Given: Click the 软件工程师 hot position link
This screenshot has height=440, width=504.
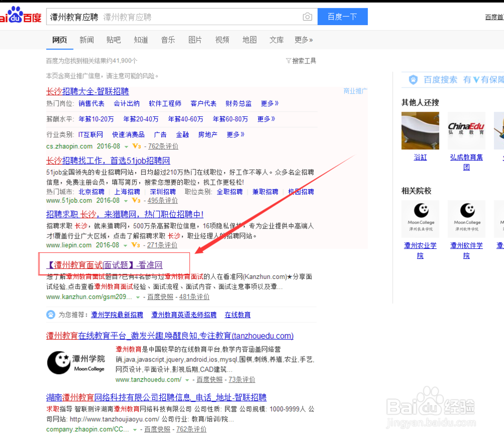Looking at the screenshot, I should tap(165, 103).
